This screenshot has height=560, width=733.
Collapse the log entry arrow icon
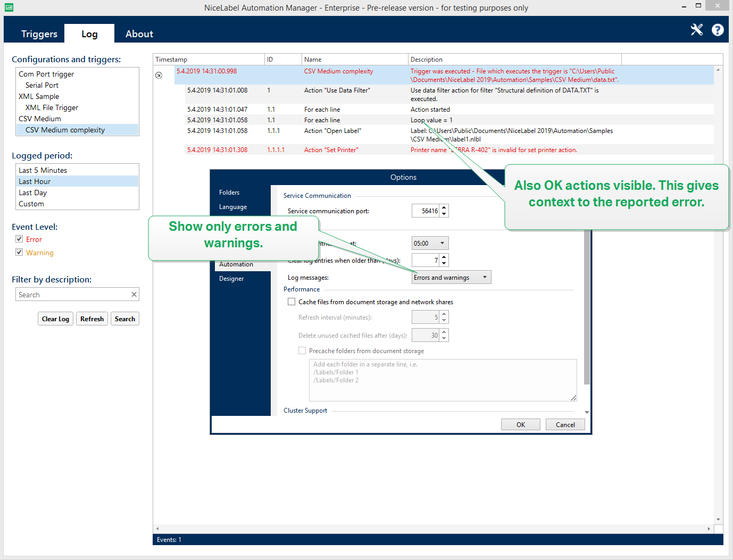[x=159, y=75]
